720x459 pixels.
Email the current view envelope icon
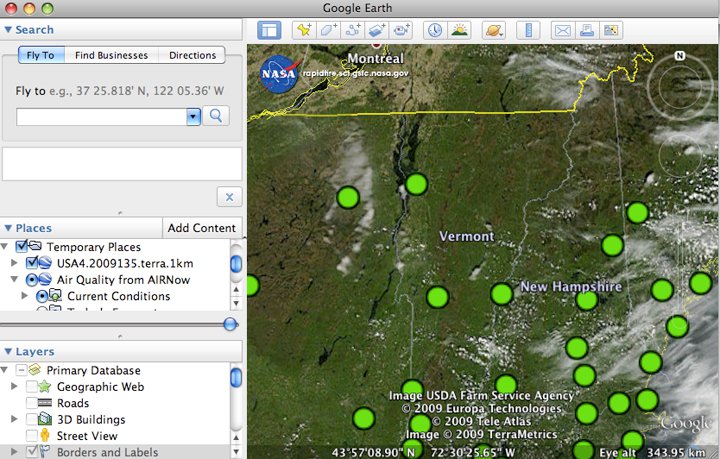click(562, 30)
